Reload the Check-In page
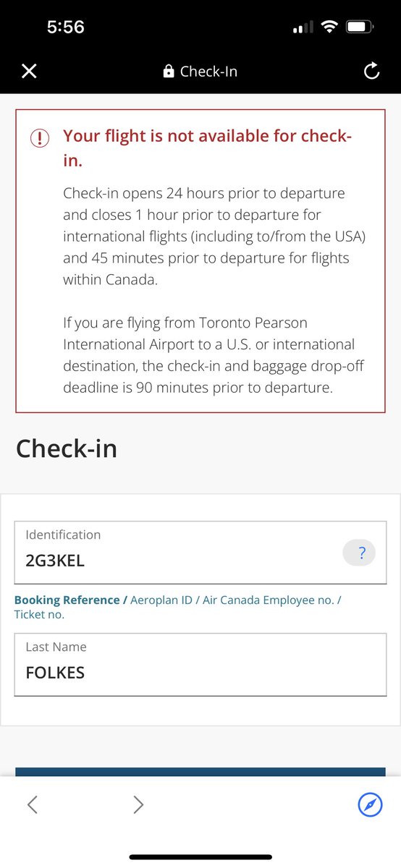 click(371, 71)
